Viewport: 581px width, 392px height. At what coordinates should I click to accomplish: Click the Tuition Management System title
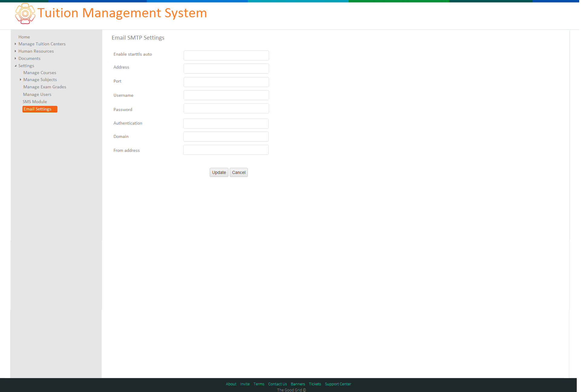[x=122, y=13]
